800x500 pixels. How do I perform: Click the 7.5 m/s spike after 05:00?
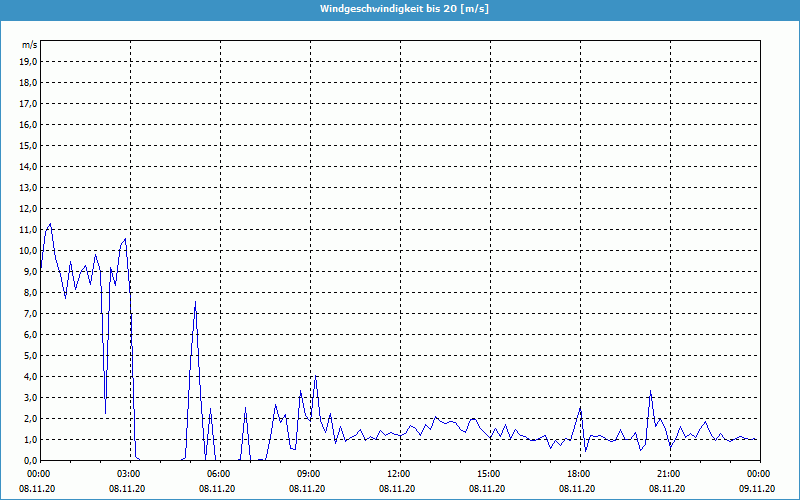pyautogui.click(x=196, y=302)
